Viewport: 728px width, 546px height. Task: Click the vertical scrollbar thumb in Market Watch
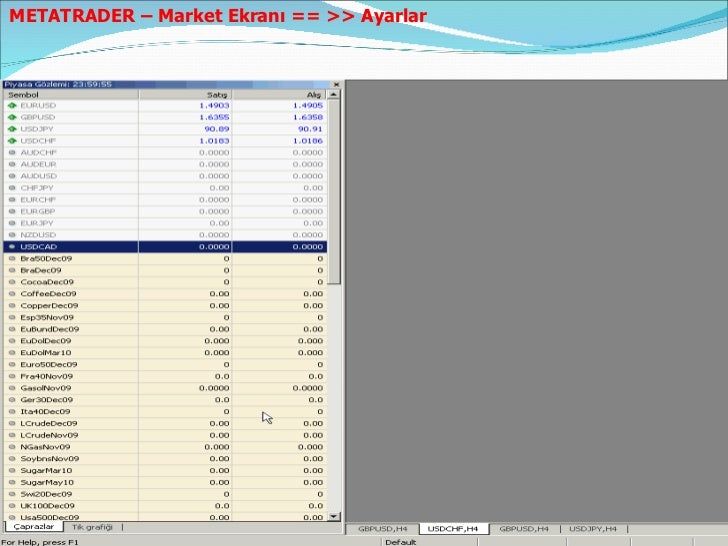click(334, 192)
